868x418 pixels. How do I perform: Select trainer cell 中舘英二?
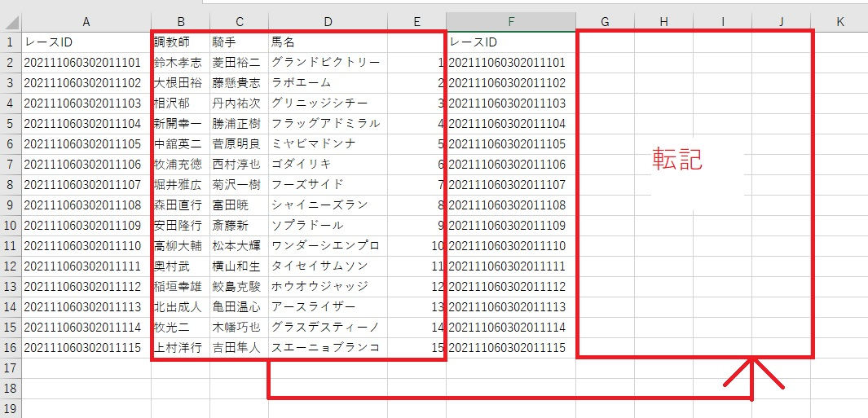pos(180,144)
